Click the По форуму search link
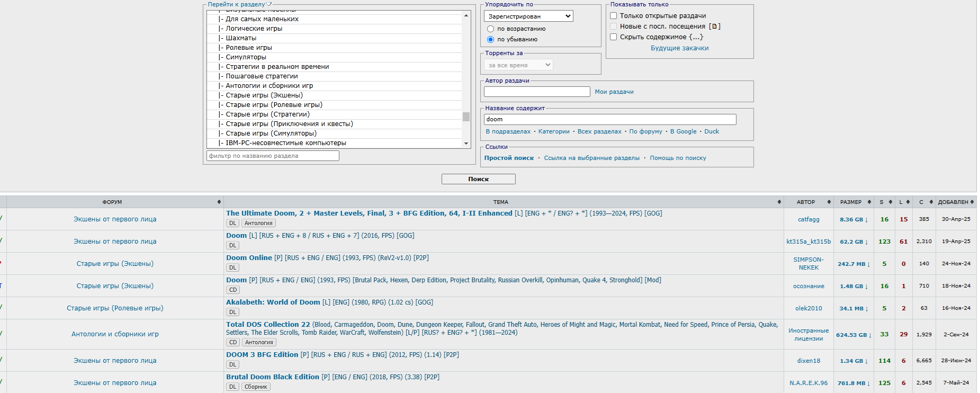The width and height of the screenshot is (980, 393). pos(645,131)
